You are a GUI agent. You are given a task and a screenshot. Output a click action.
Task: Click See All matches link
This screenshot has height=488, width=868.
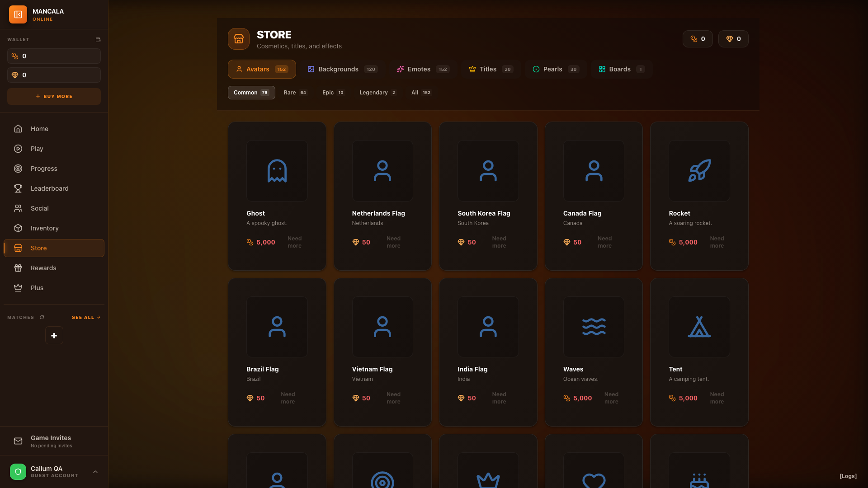pyautogui.click(x=86, y=317)
